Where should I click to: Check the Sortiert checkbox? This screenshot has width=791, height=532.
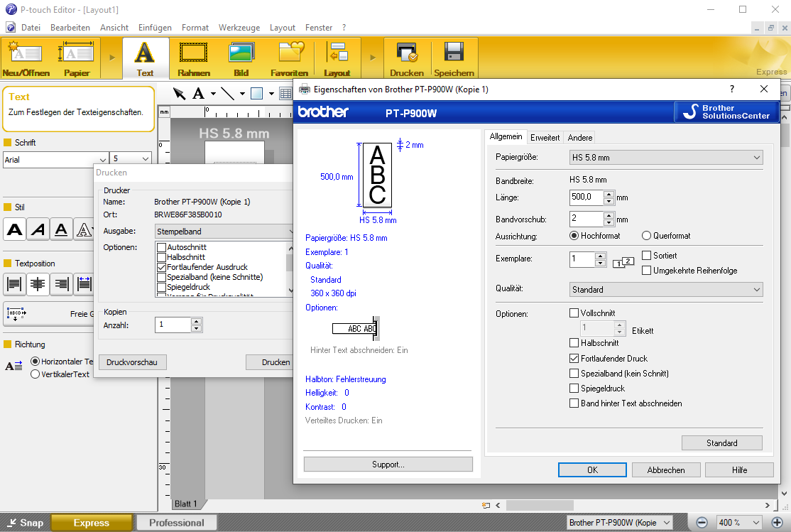[646, 256]
